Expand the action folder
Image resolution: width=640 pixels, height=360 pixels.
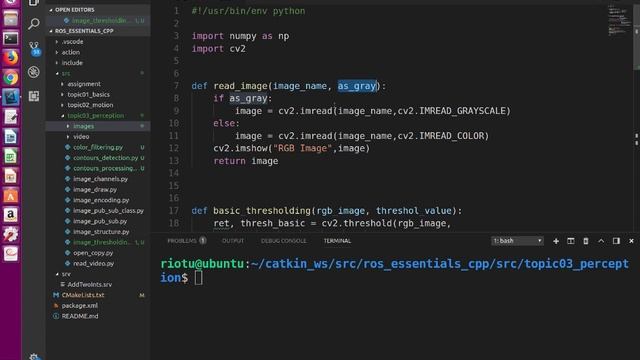[x=98, y=52]
